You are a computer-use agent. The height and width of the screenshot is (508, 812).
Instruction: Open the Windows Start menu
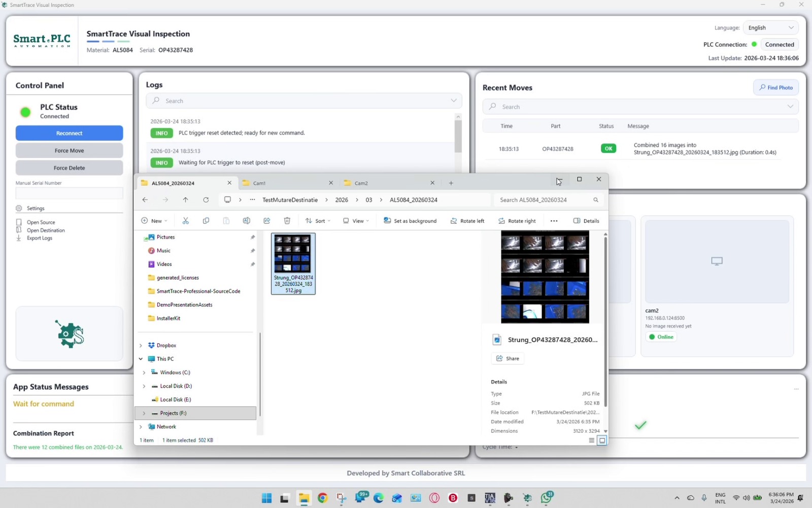(266, 498)
